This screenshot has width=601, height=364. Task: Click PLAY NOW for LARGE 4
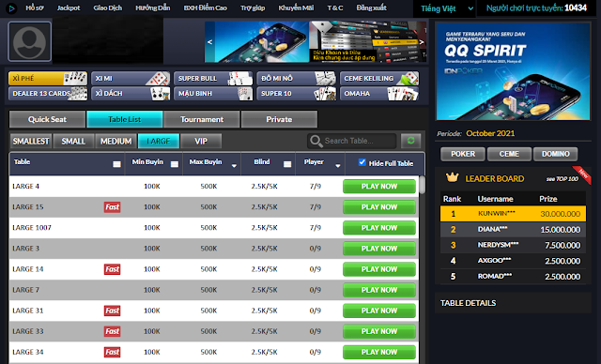coord(379,187)
